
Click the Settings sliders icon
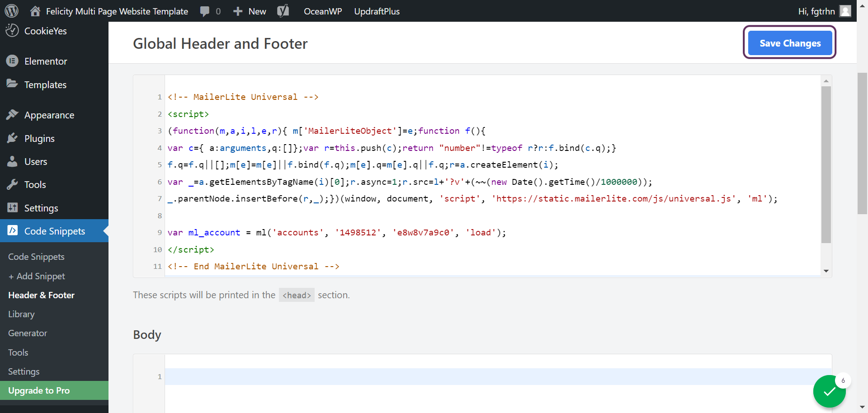coord(12,208)
